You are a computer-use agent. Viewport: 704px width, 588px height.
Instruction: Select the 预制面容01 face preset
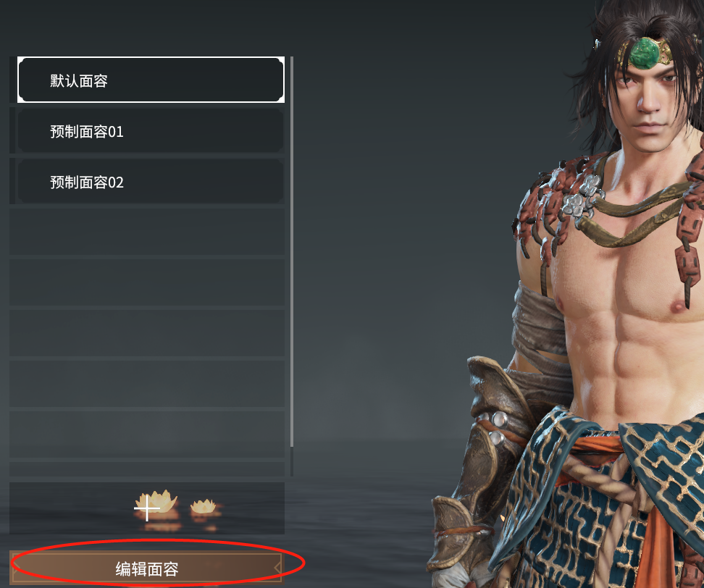(151, 130)
